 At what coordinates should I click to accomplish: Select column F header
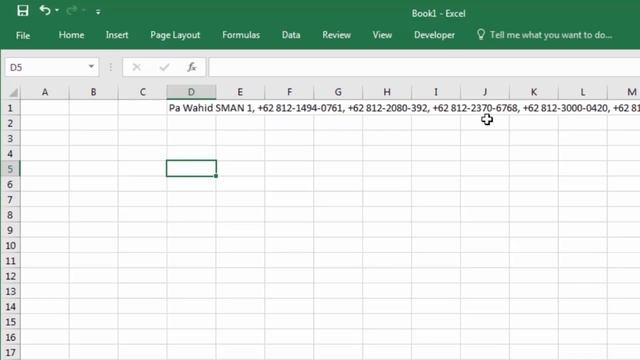coord(289,92)
